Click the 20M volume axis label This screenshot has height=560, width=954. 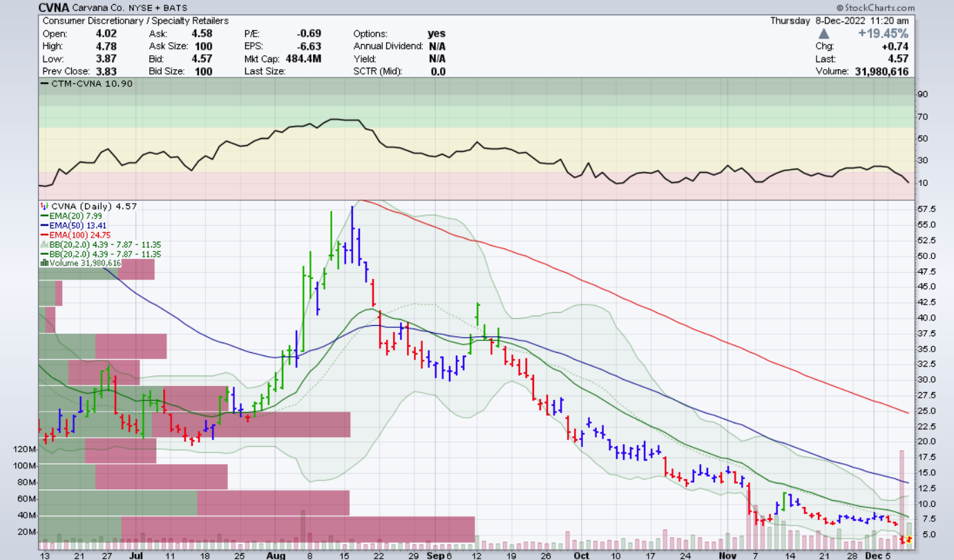[x=26, y=532]
